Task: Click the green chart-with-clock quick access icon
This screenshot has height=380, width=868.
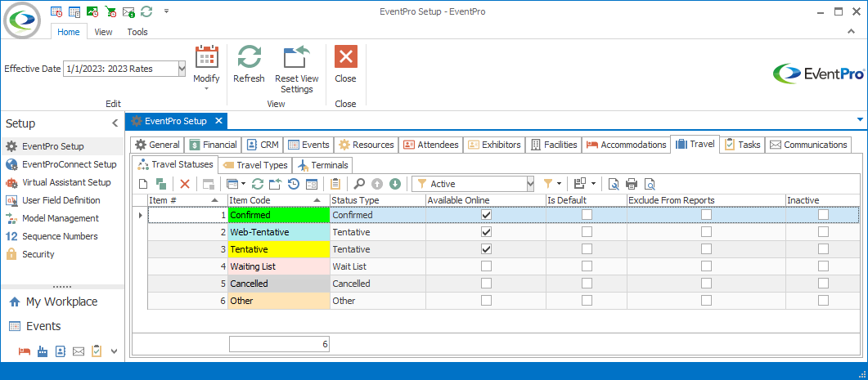Action: 92,11
